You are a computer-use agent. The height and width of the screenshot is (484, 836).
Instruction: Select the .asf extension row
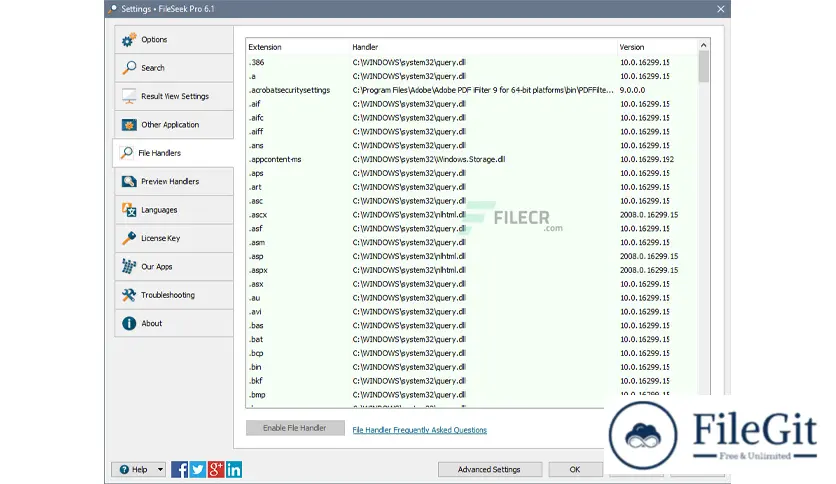[x=471, y=229]
